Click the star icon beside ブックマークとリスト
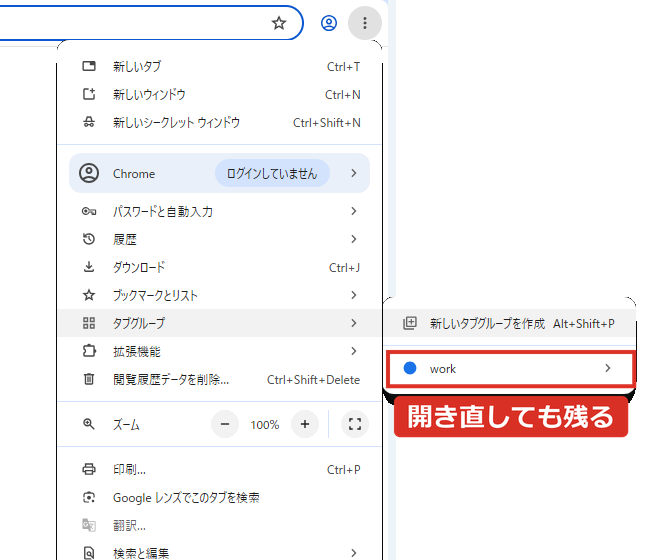This screenshot has width=660, height=560. tap(89, 295)
